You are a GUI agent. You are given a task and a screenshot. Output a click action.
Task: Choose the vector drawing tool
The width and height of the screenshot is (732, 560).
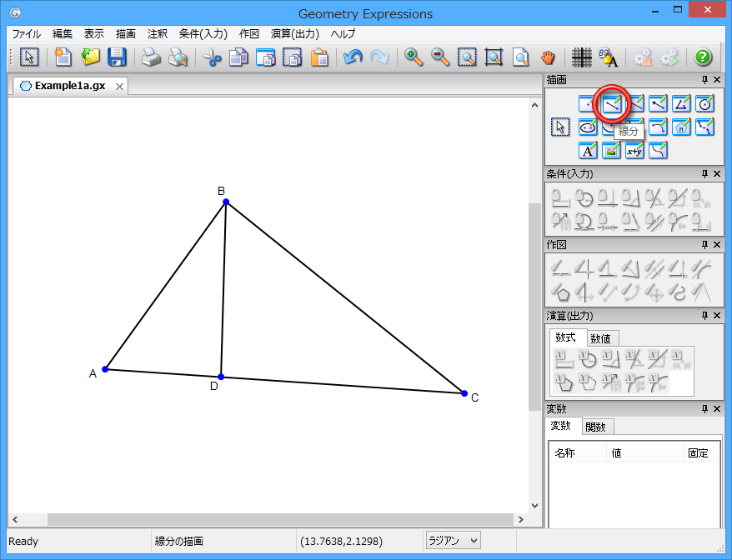658,104
